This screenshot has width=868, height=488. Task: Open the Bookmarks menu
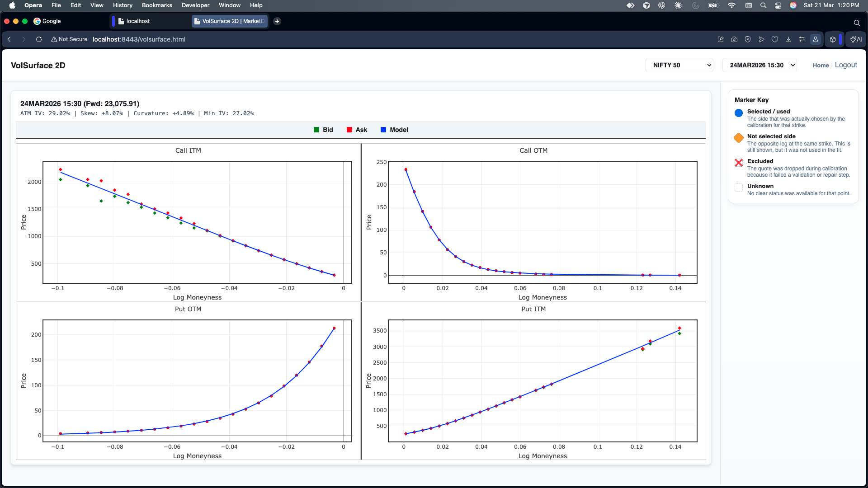click(156, 5)
